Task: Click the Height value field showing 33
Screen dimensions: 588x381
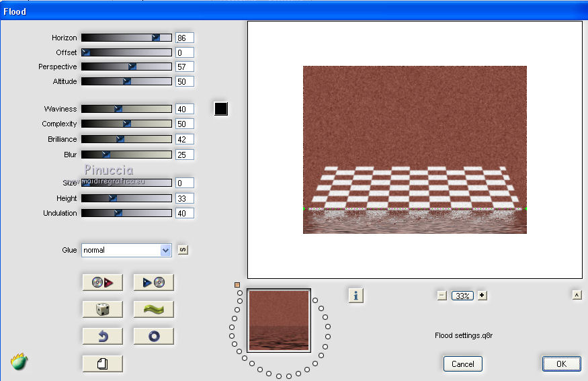Action: 185,198
